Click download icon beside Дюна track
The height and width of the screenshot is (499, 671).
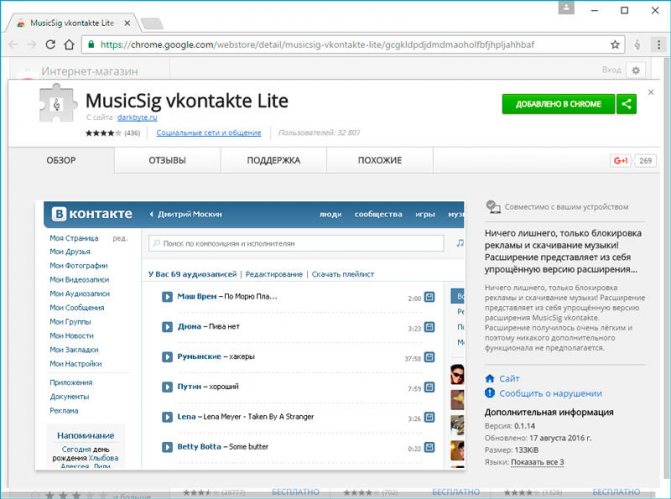(x=429, y=327)
